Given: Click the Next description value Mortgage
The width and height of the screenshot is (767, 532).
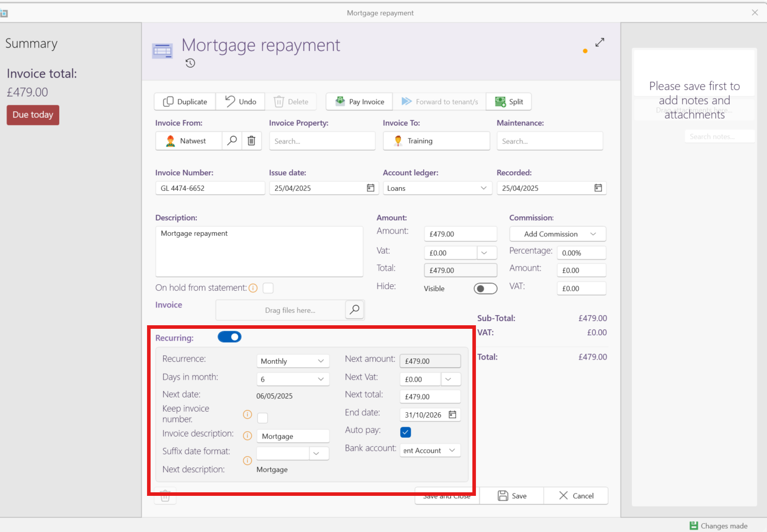Looking at the screenshot, I should (272, 470).
